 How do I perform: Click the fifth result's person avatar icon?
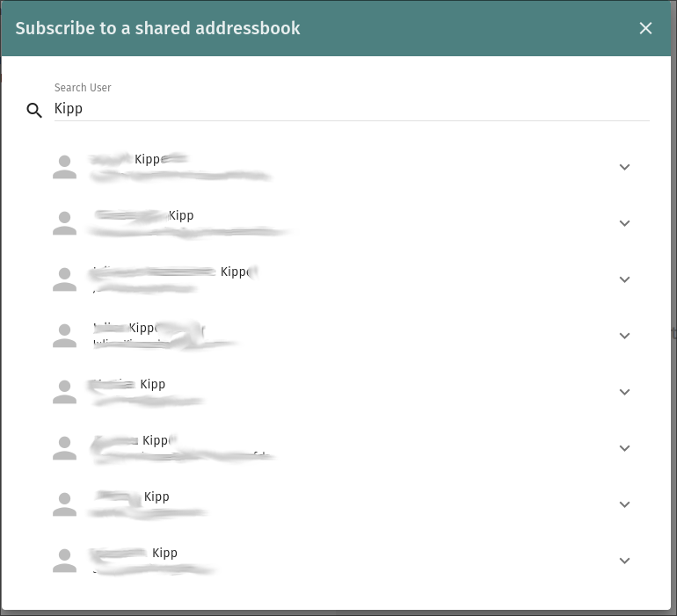click(x=64, y=392)
